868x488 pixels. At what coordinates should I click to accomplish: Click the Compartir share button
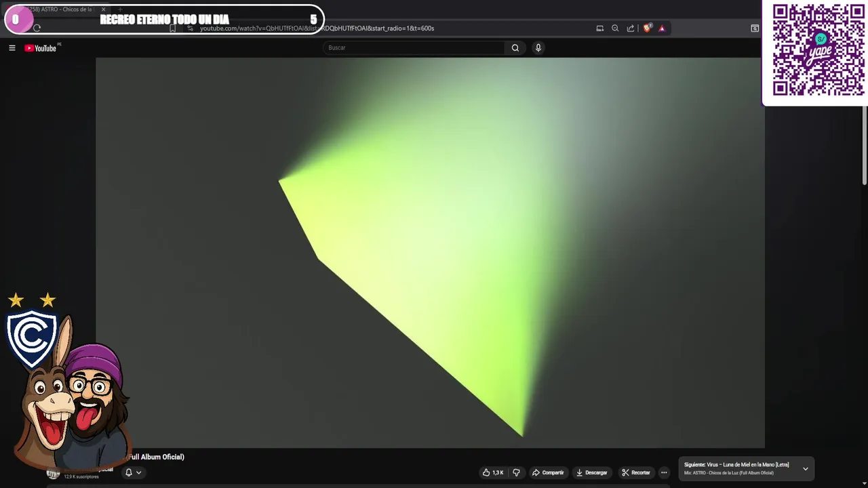548,472
